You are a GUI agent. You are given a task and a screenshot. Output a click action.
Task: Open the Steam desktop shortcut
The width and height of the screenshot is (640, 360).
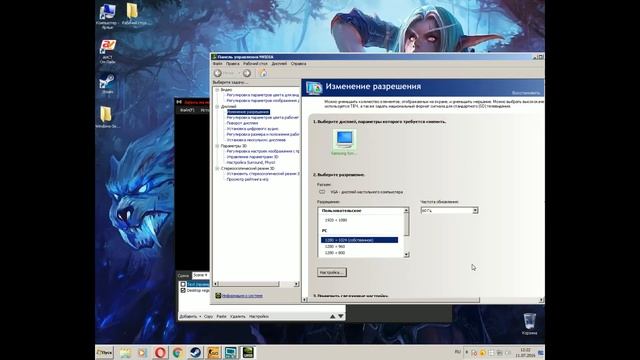[107, 84]
